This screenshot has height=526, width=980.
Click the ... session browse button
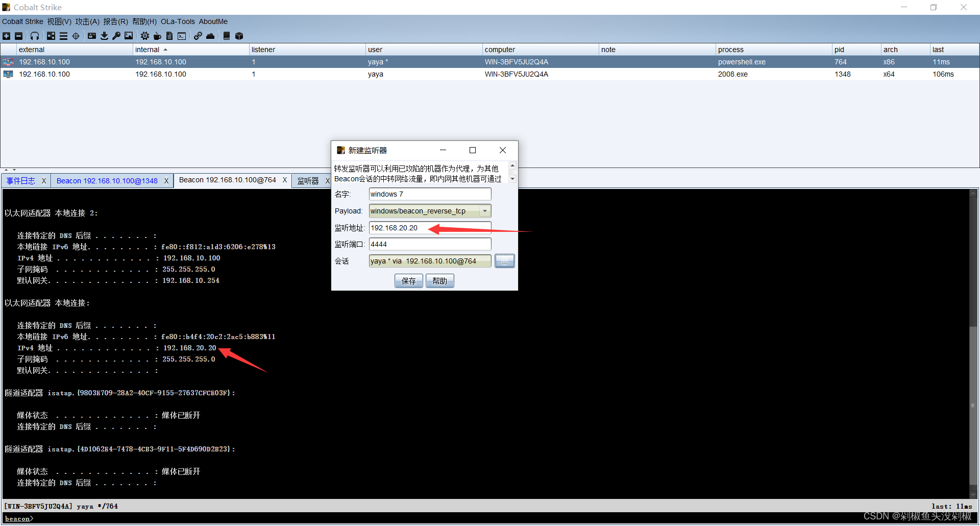click(x=505, y=261)
